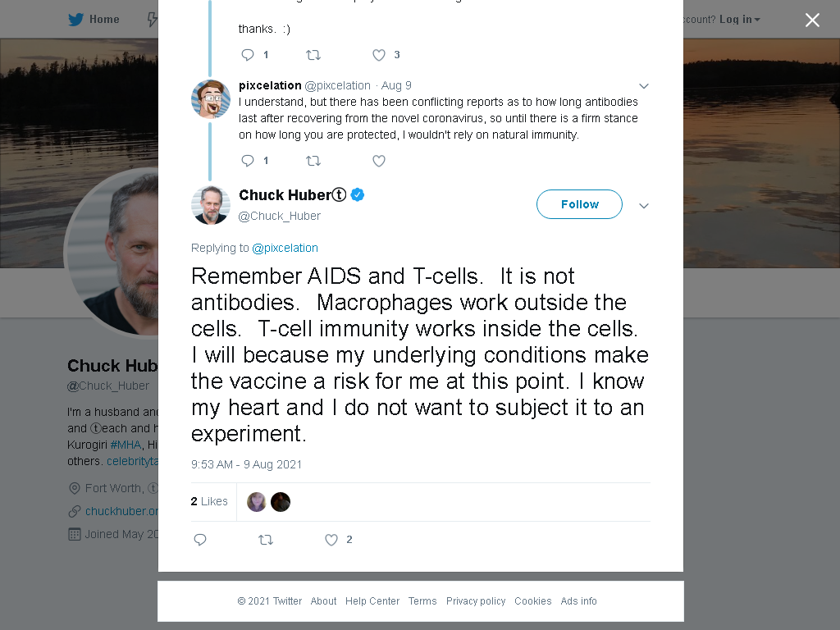Open the Log in dropdown
Viewport: 840px width, 630px height.
click(740, 20)
